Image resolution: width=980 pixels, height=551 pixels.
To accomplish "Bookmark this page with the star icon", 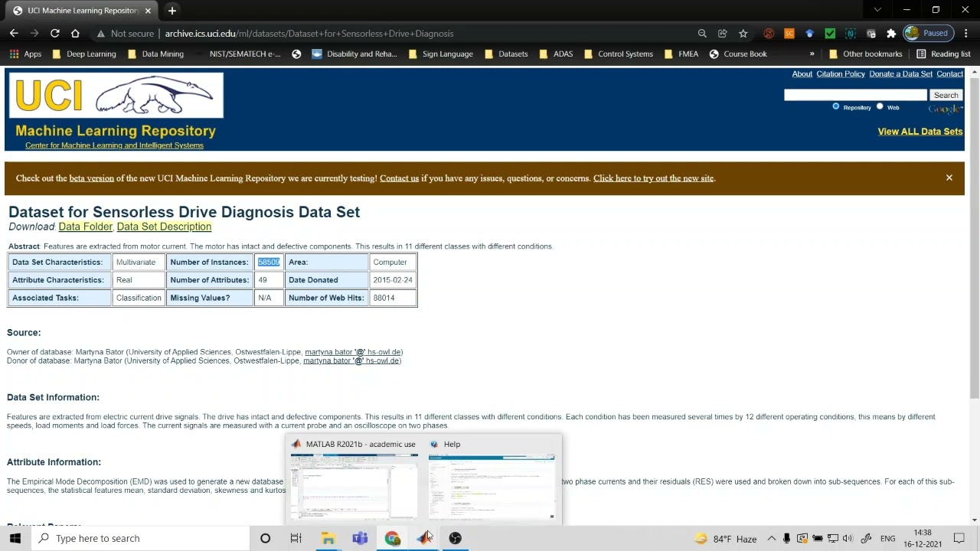I will point(743,34).
